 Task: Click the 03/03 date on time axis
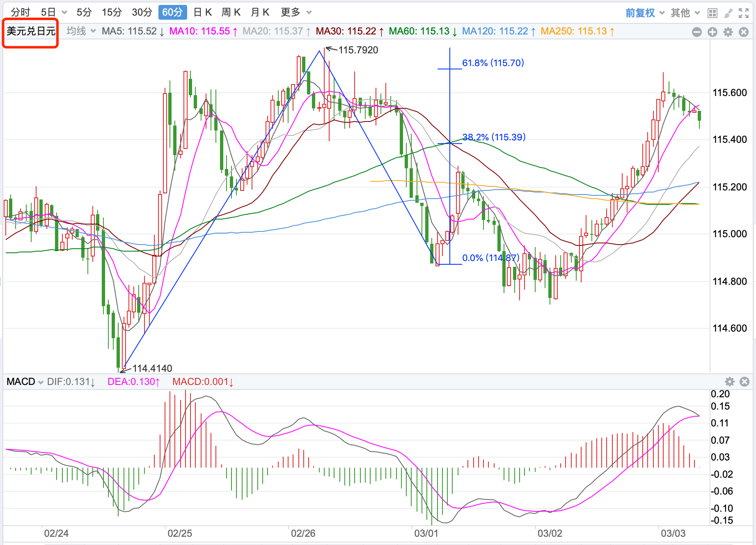tap(673, 534)
